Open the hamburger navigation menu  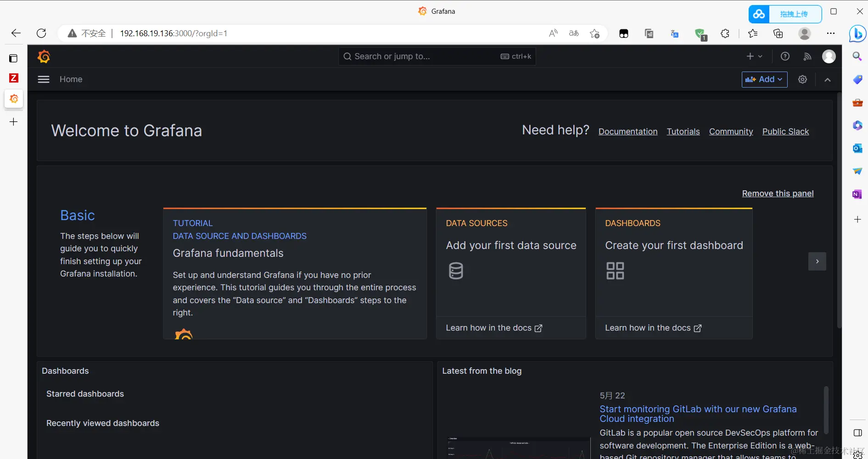[44, 79]
